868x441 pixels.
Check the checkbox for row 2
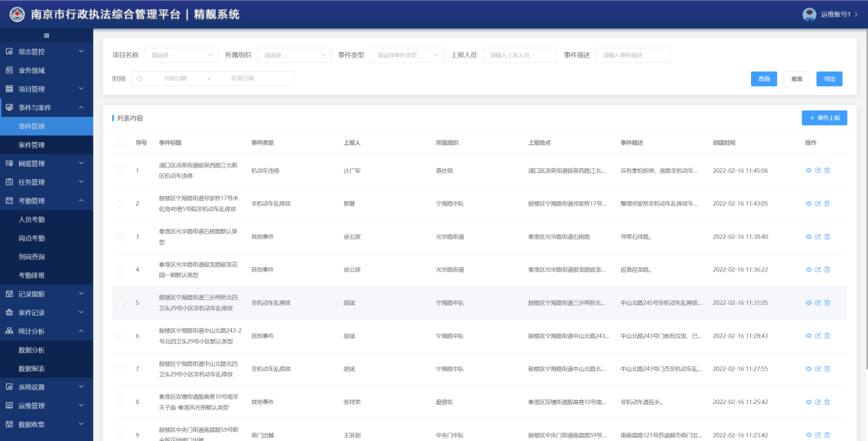120,204
